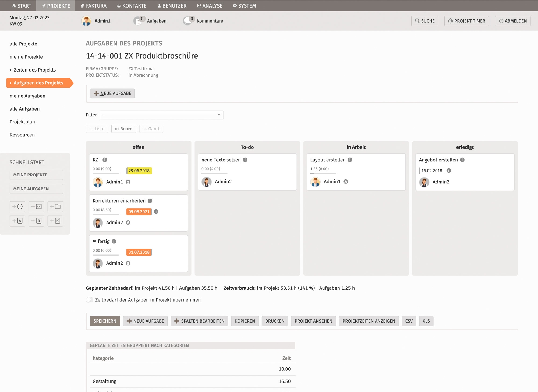Image resolution: width=538 pixels, height=392 pixels.
Task: Click the SPALTEN BEARBEITEN button
Action: coord(199,321)
